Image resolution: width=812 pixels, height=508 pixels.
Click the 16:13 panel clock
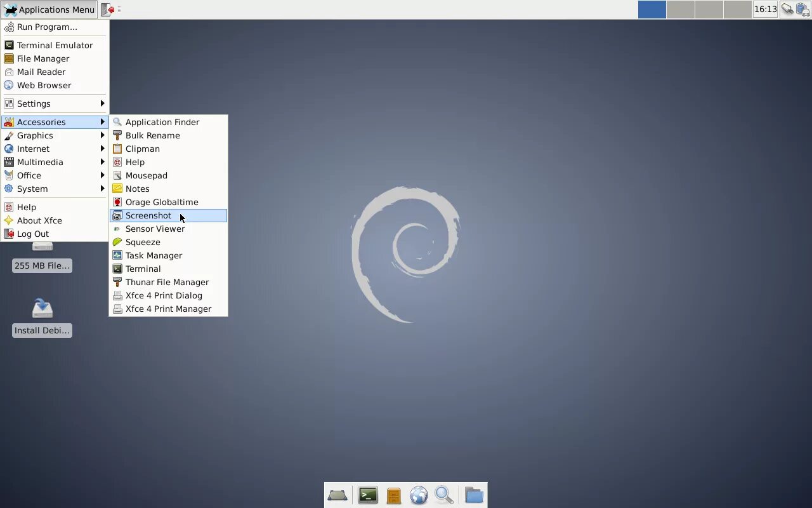coord(765,10)
